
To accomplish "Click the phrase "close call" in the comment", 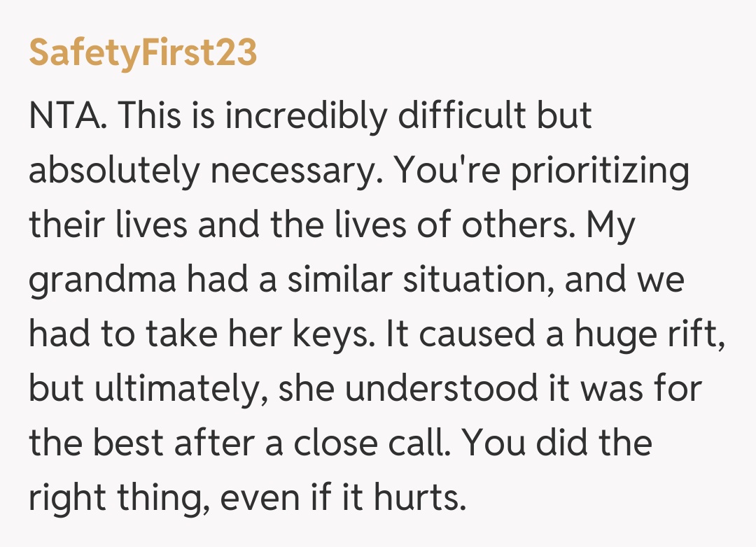I will [x=371, y=443].
